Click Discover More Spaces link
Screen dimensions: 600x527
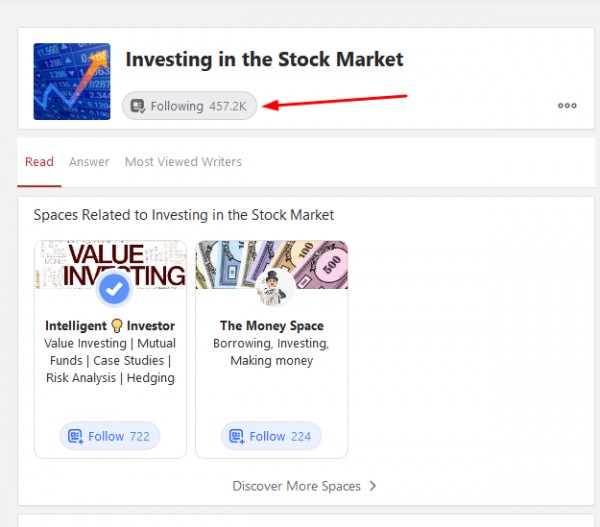[x=296, y=486]
